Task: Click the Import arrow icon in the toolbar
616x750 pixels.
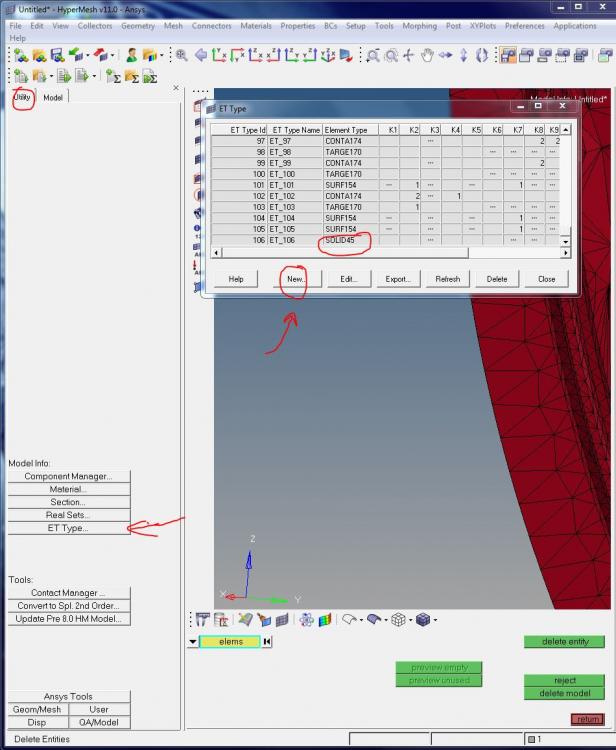Action: (75, 55)
